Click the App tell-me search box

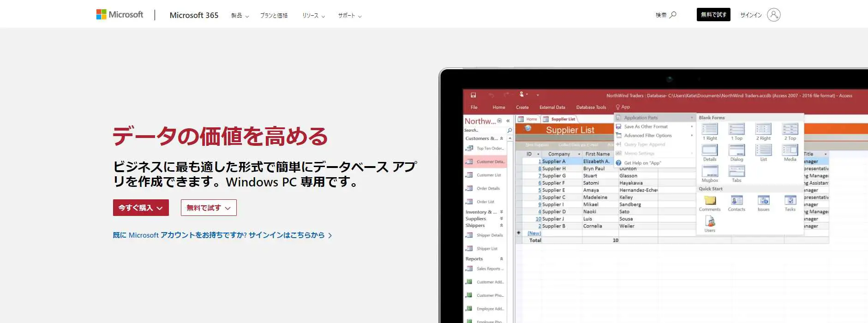[x=623, y=107]
